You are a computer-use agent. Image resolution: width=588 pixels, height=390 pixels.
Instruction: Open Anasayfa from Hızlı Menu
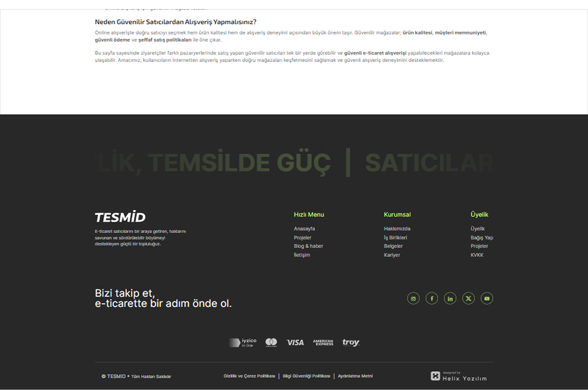pyautogui.click(x=304, y=228)
